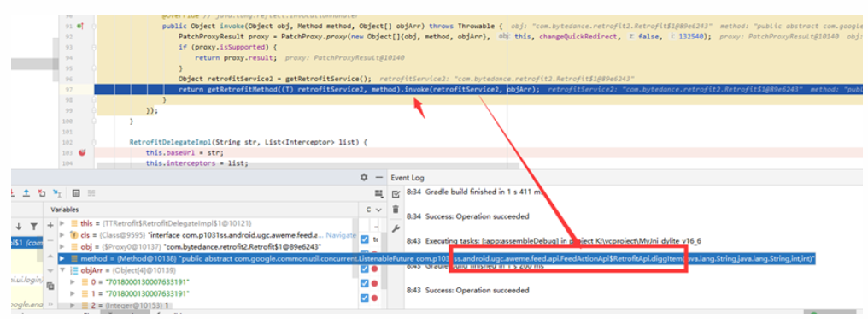Expand array element 1 in objArr

[73, 293]
